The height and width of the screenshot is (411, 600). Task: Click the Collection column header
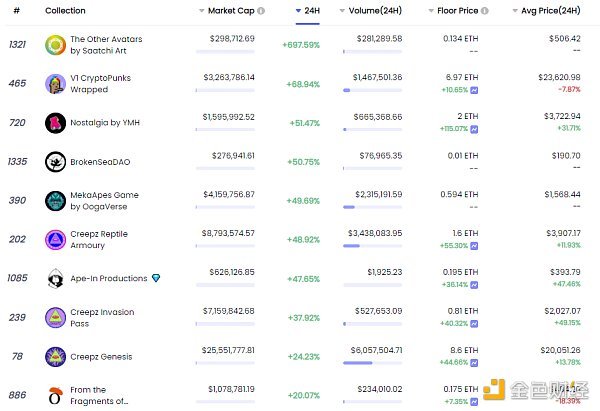tap(65, 11)
